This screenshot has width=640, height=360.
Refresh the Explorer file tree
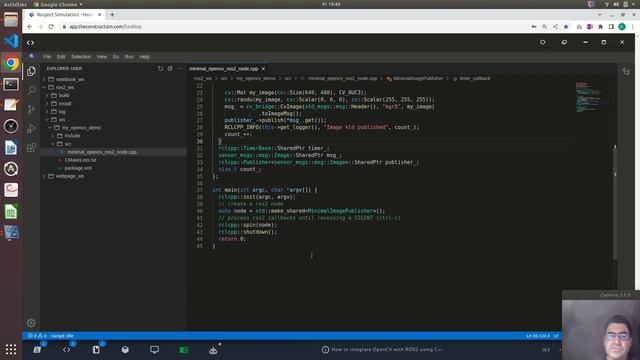coord(160,69)
